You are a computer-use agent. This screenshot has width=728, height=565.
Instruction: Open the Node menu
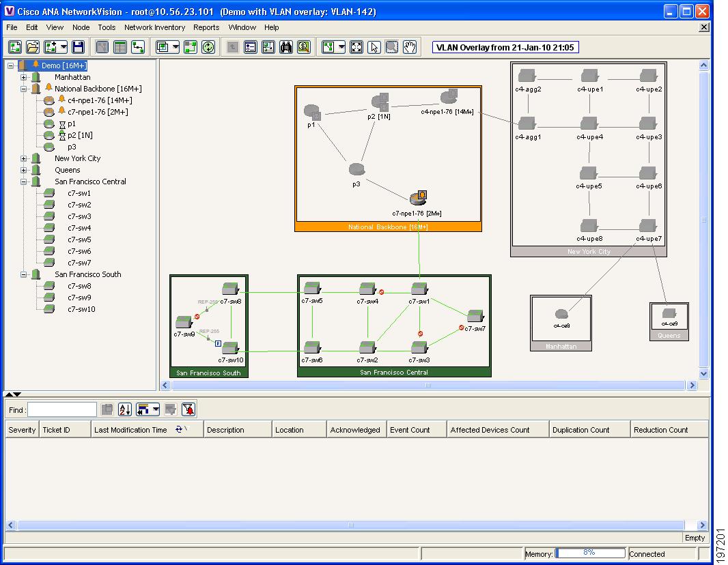tap(81, 28)
